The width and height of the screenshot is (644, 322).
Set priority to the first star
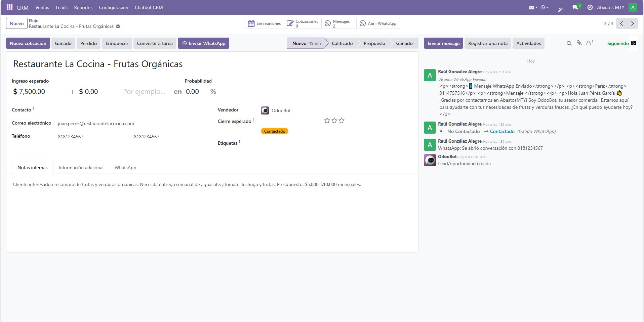point(327,121)
